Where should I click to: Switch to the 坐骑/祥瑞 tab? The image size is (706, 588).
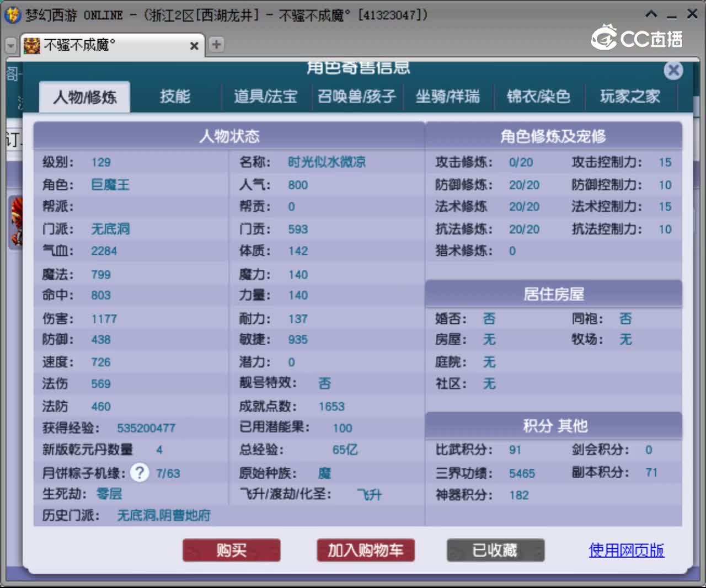[x=447, y=97]
